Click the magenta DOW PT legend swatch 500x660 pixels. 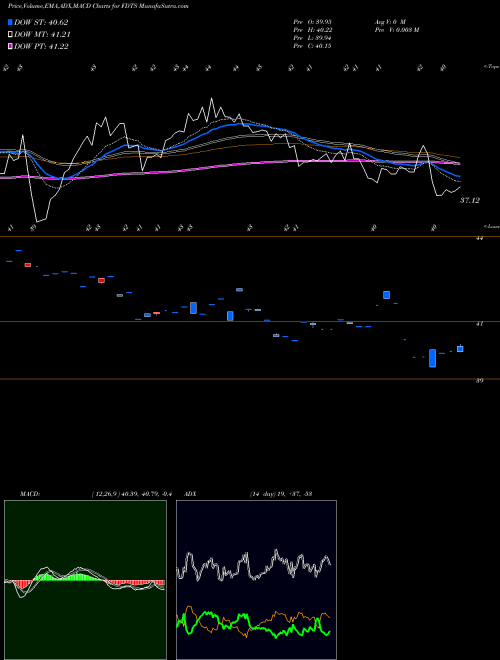[x=10, y=46]
